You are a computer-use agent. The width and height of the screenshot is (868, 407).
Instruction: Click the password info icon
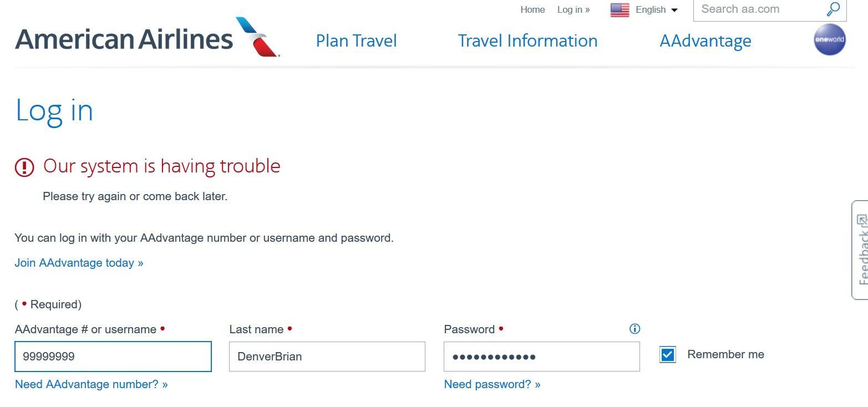point(635,329)
